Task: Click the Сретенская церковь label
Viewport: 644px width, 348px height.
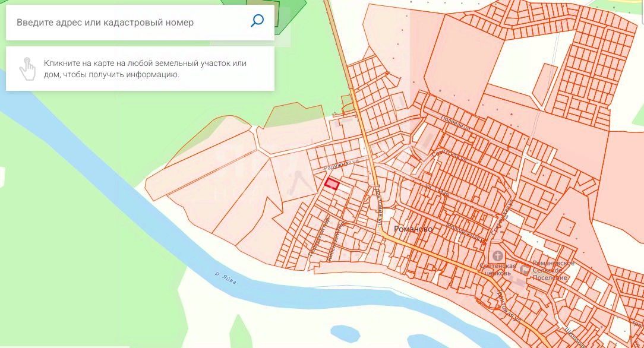Action: point(497,270)
